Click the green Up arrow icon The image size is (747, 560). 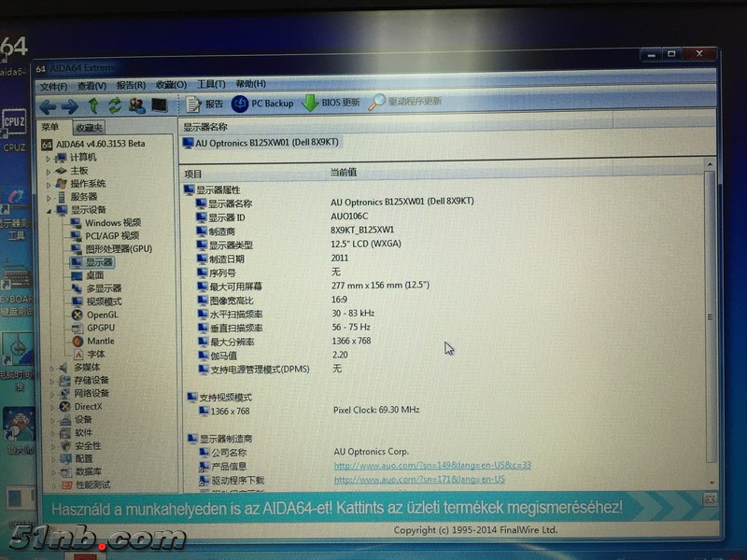93,105
